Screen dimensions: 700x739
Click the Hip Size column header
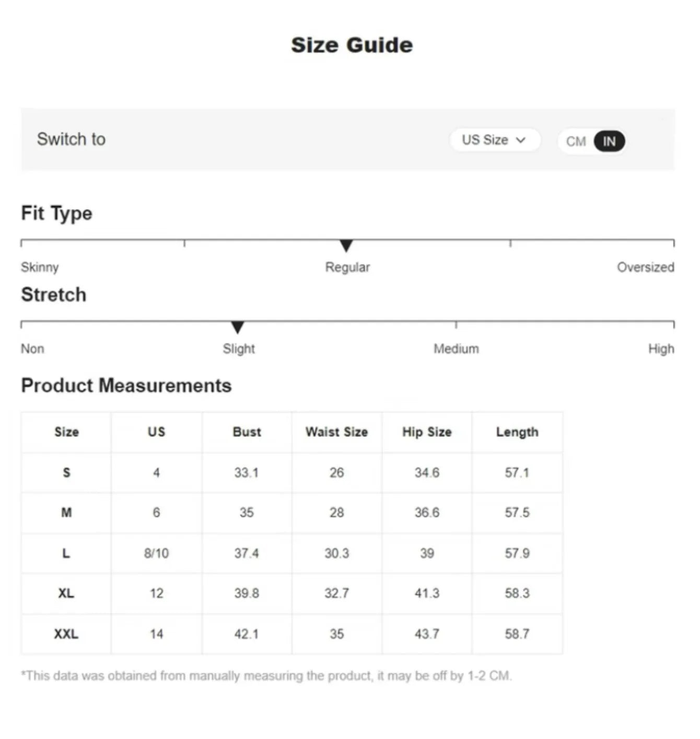point(427,432)
